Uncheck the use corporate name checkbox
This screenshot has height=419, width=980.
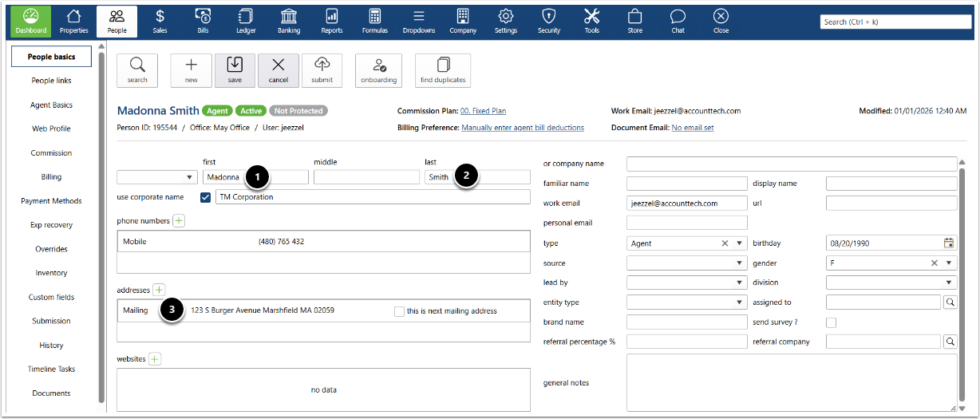click(x=206, y=197)
